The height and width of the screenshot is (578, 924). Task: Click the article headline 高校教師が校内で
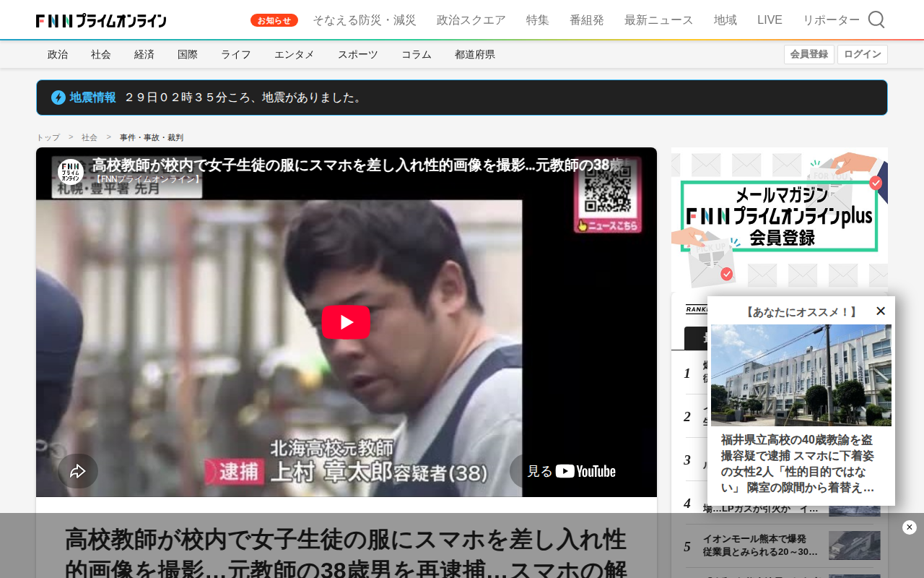(346, 552)
